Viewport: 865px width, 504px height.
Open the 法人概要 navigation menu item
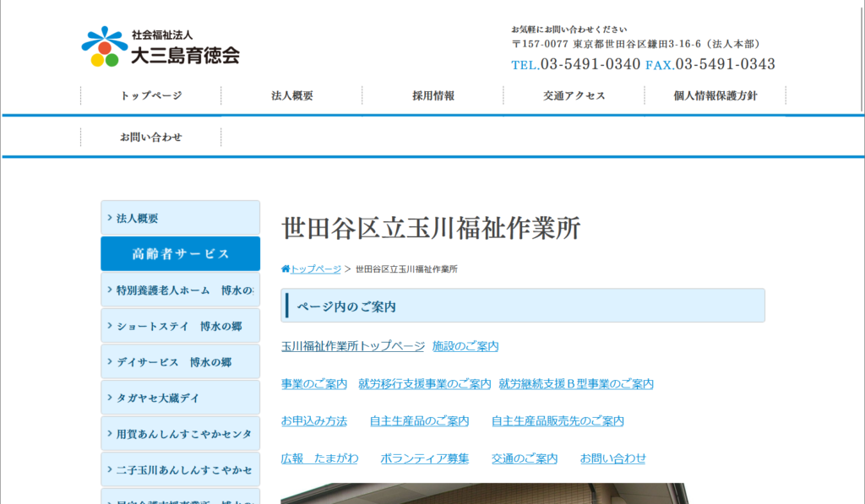point(291,95)
